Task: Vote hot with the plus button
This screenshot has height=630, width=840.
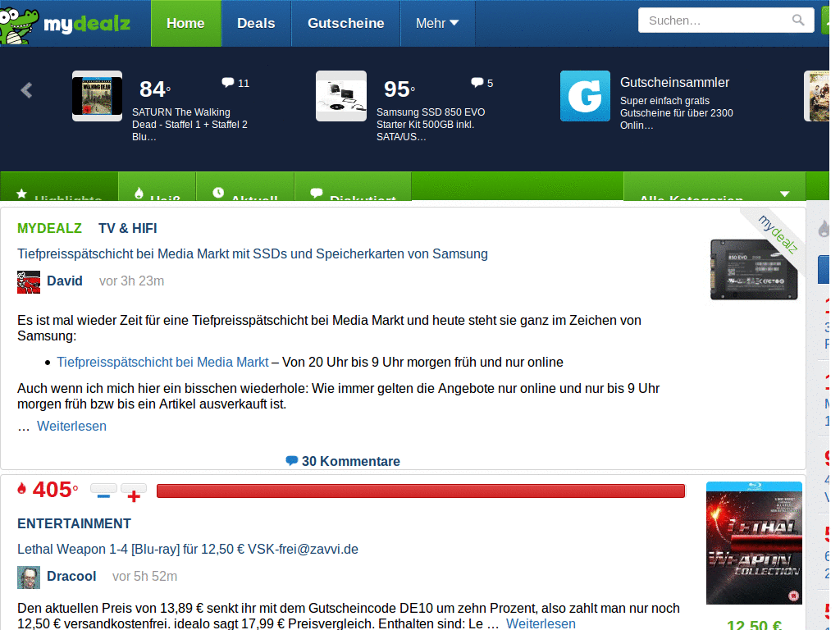Action: (134, 492)
